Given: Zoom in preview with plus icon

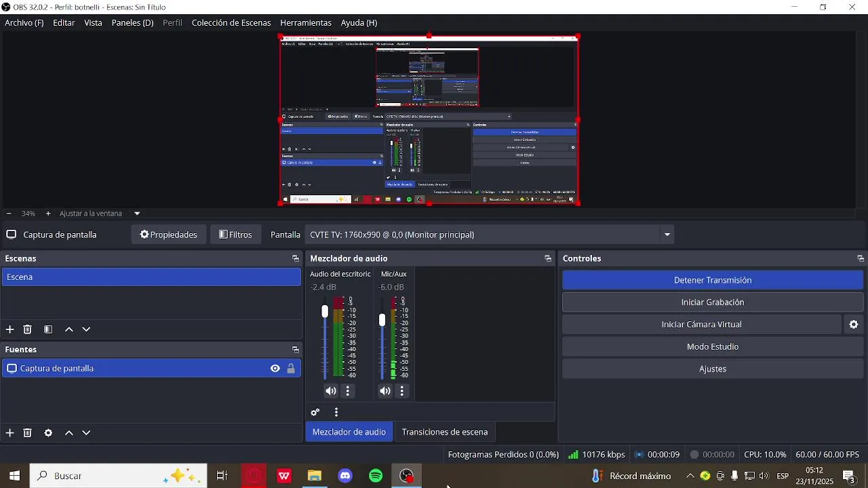Looking at the screenshot, I should (x=48, y=213).
